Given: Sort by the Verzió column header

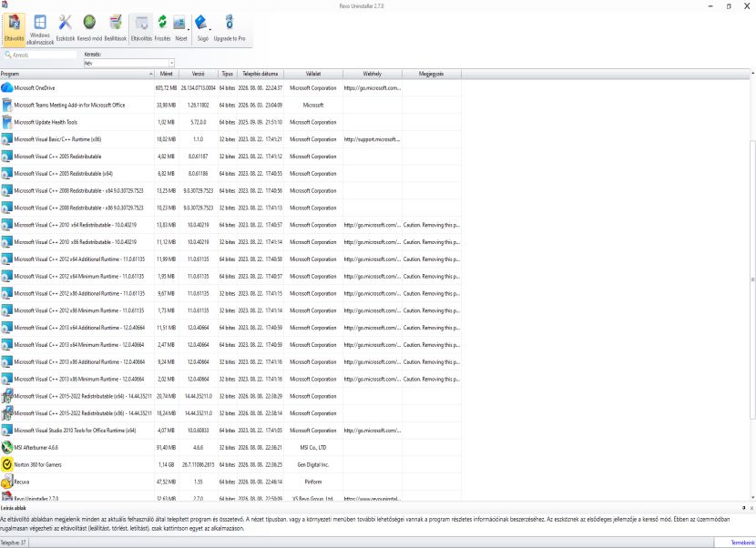Looking at the screenshot, I should click(x=199, y=74).
